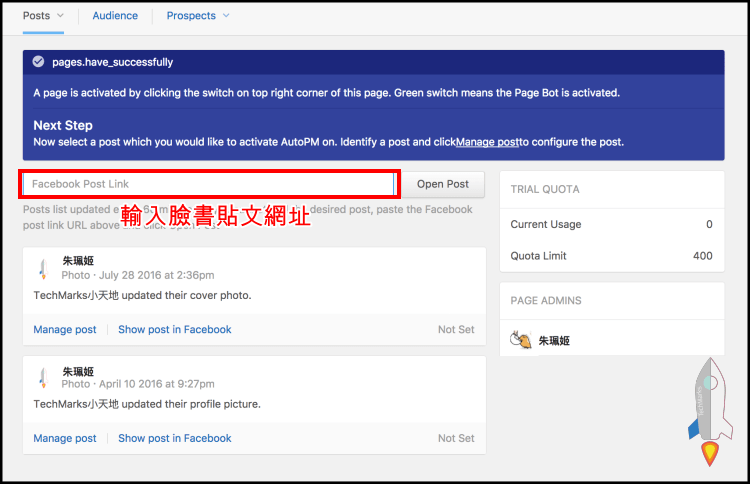Click the admin name under Page Admins
The width and height of the screenshot is (750, 484).
click(554, 341)
